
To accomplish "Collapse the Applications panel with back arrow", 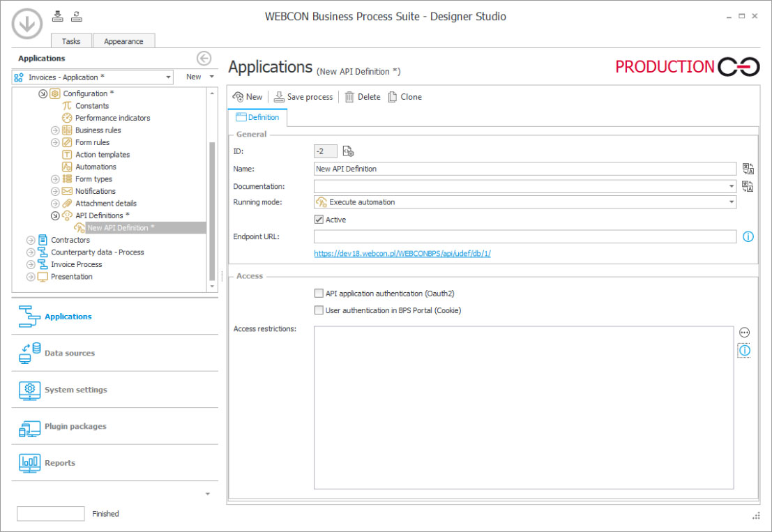I will pyautogui.click(x=204, y=58).
